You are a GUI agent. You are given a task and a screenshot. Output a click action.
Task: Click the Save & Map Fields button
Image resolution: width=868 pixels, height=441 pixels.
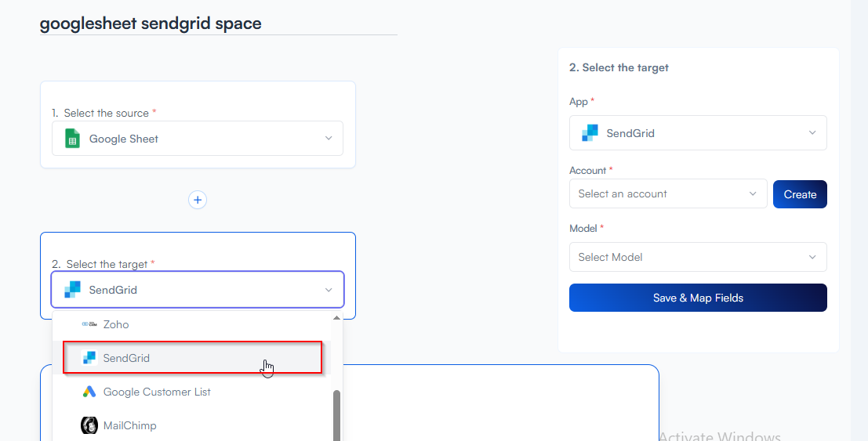pyautogui.click(x=697, y=298)
